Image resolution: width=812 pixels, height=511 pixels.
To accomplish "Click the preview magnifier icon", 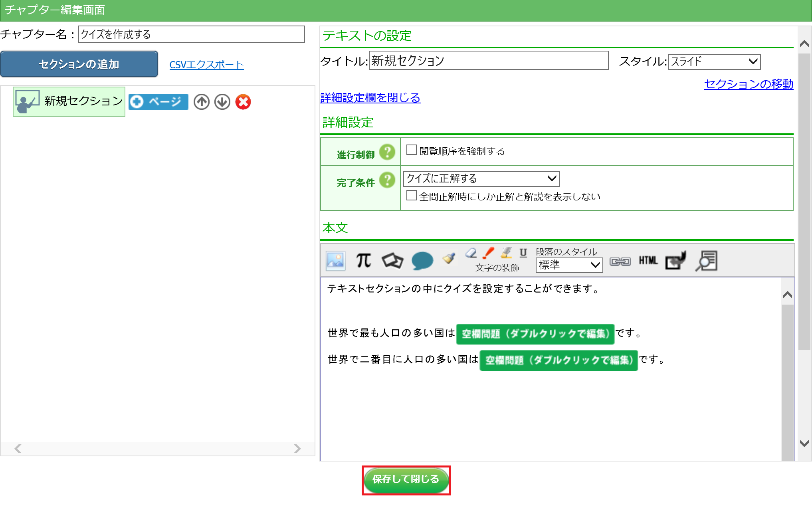I will (707, 261).
